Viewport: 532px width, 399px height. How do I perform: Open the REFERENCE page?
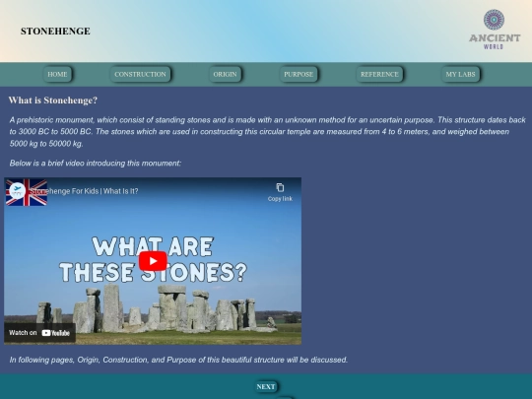pos(379,74)
